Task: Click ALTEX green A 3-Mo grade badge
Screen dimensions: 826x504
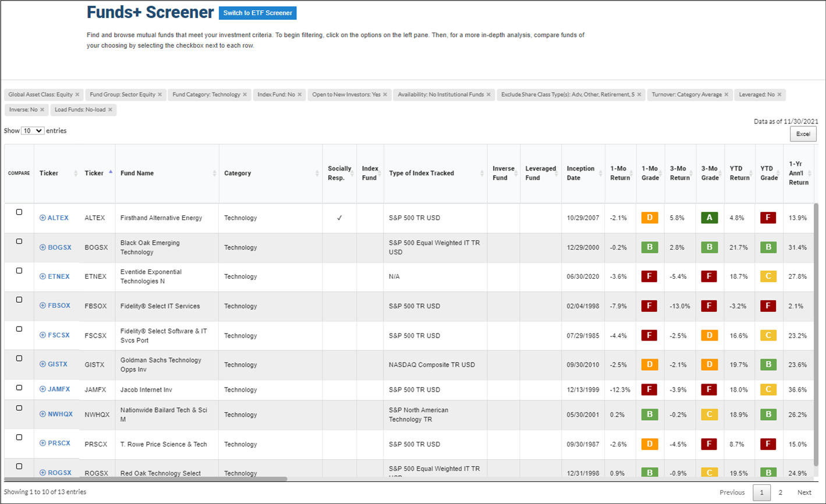Action: (x=710, y=218)
